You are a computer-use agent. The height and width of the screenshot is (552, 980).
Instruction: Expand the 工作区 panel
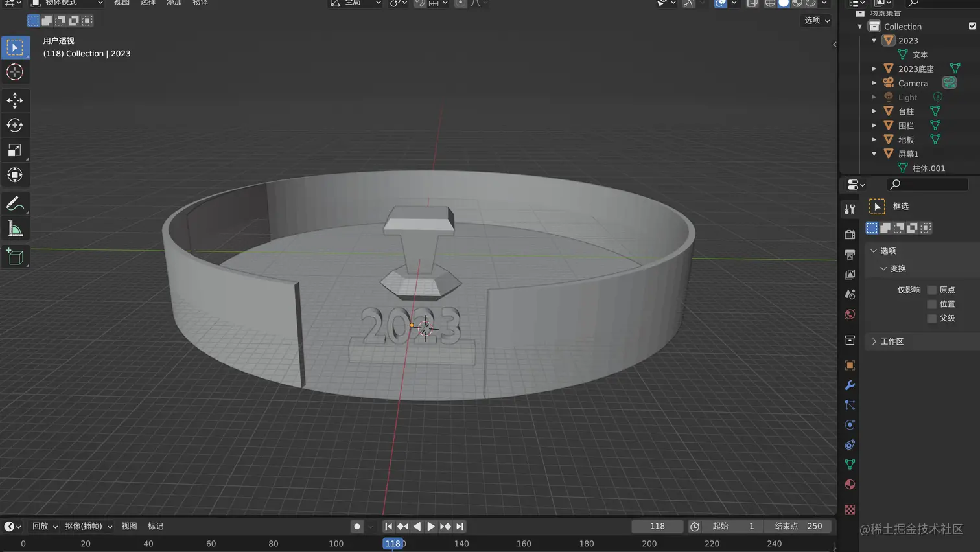(874, 341)
